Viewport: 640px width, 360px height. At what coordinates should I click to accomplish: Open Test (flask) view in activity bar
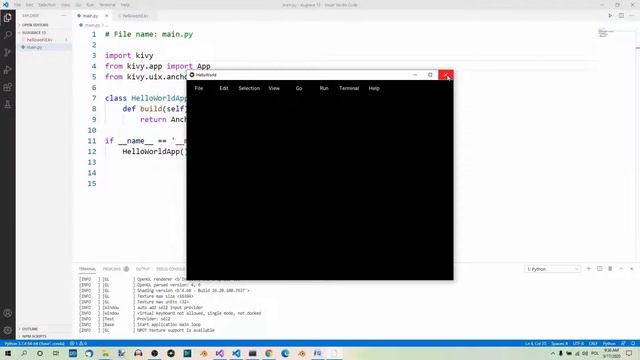pyautogui.click(x=7, y=105)
